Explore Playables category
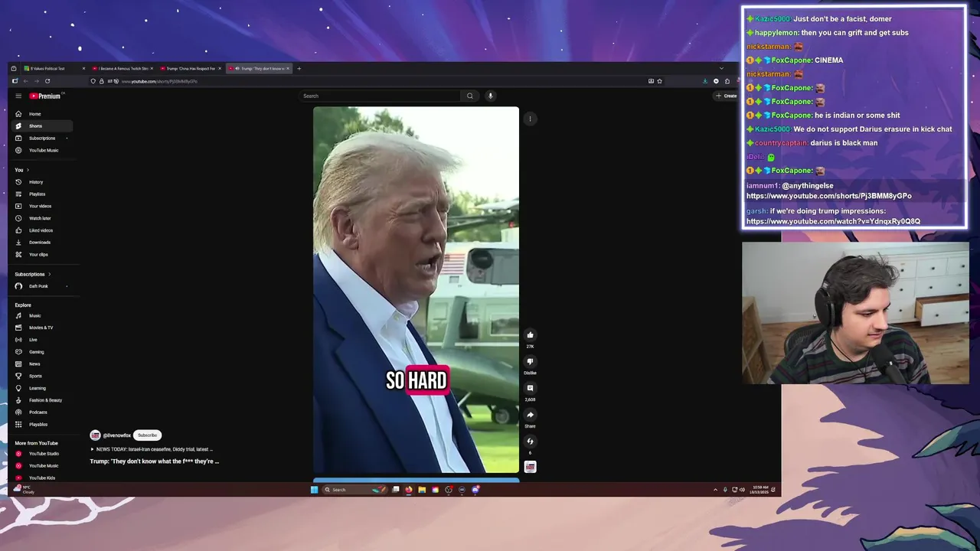Image resolution: width=980 pixels, height=551 pixels. point(42,424)
